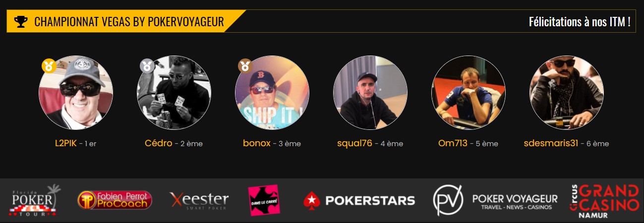Open the Florida Poker Tour sponsor logo

coord(35,200)
